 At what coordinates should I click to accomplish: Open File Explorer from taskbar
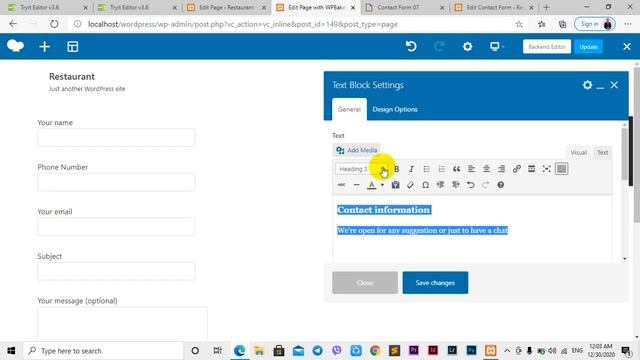(259, 351)
